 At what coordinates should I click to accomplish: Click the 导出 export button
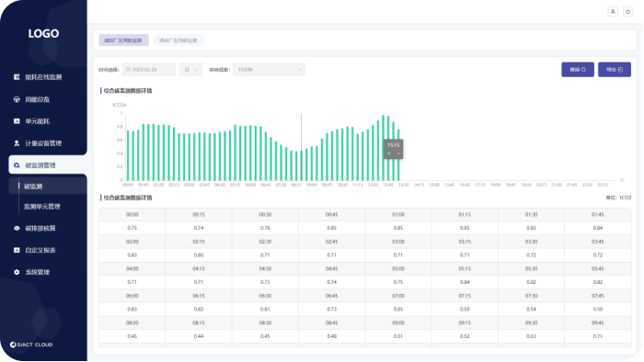(x=614, y=70)
